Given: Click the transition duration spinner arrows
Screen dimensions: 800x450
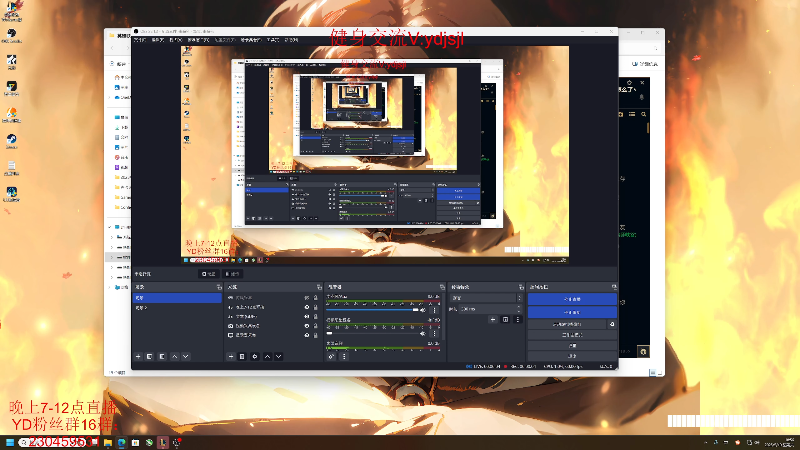Looking at the screenshot, I should click(x=519, y=309).
